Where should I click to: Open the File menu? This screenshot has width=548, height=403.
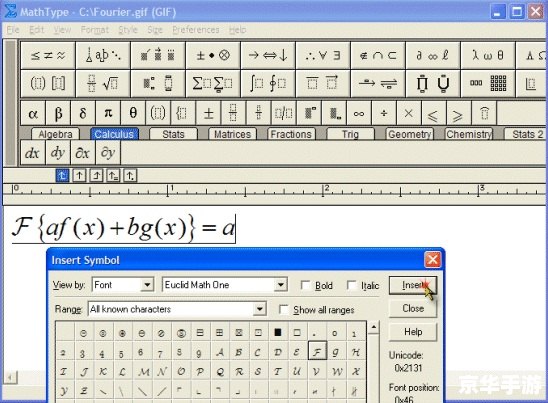pos(13,30)
